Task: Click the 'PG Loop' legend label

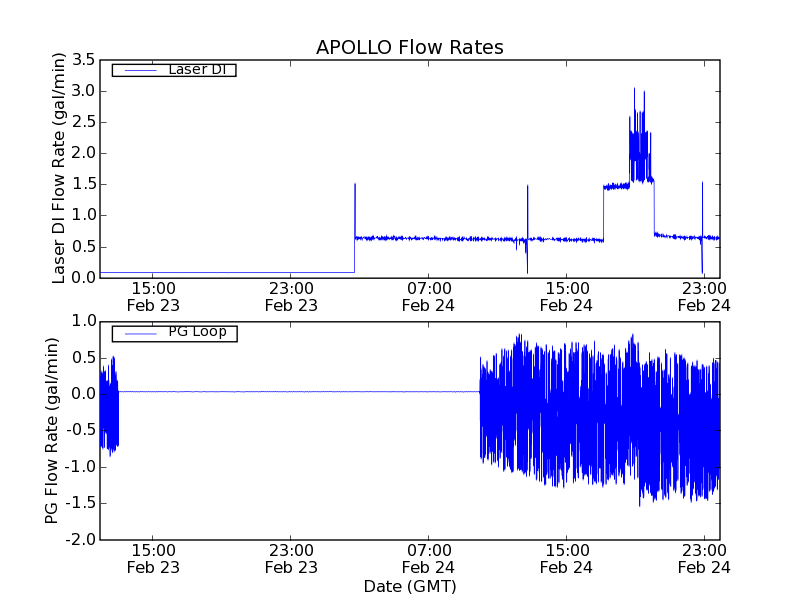Action: click(x=197, y=332)
